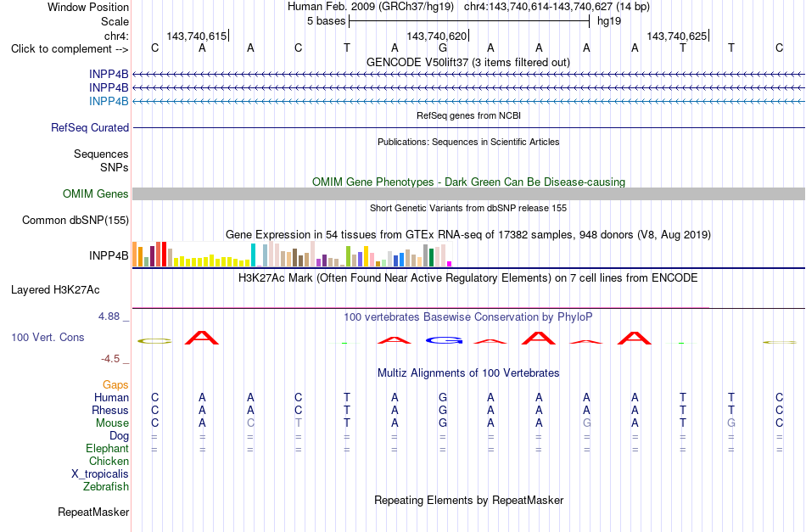Select the Sequences subtrack label
The image size is (806, 532).
click(101, 154)
